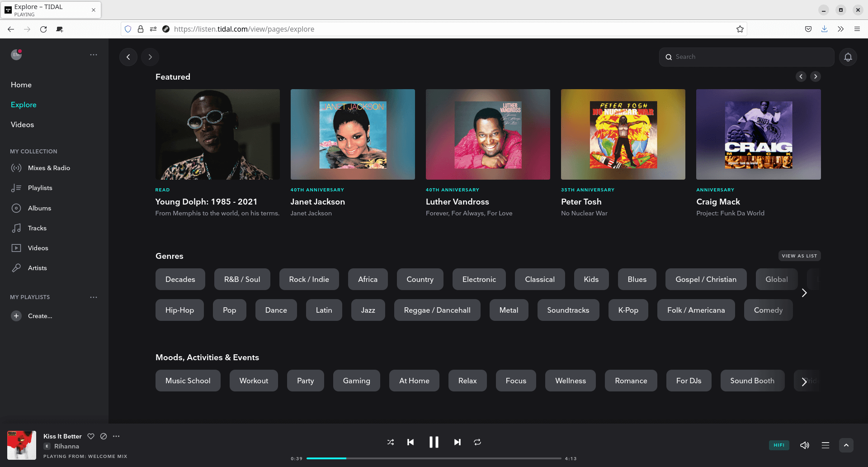Enable shuffle playback

click(x=391, y=442)
